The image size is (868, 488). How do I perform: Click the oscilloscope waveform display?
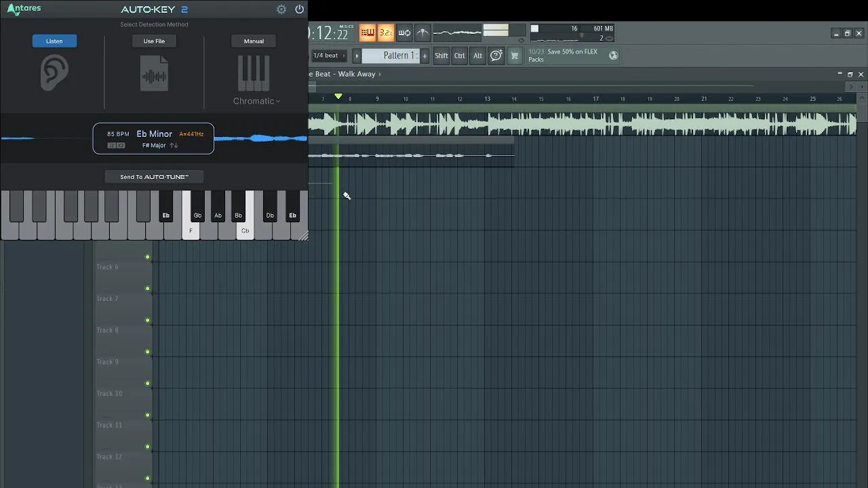tap(457, 32)
